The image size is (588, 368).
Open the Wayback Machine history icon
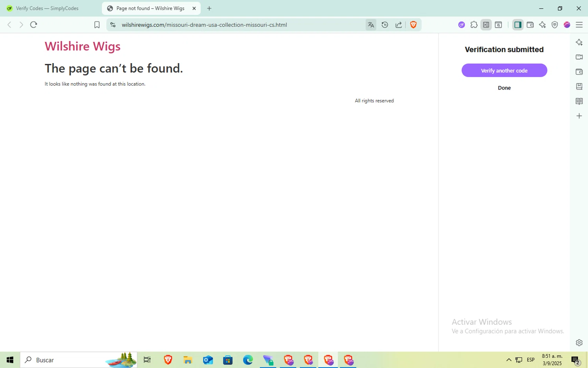point(385,25)
